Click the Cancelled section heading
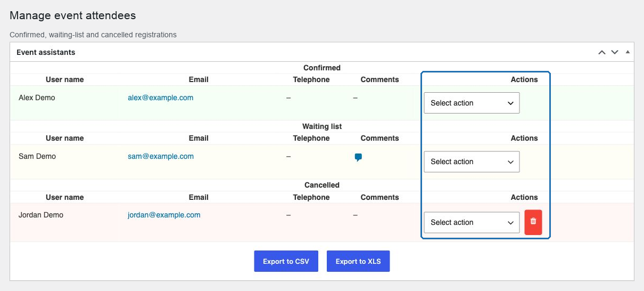The height and width of the screenshot is (291, 644). click(322, 185)
